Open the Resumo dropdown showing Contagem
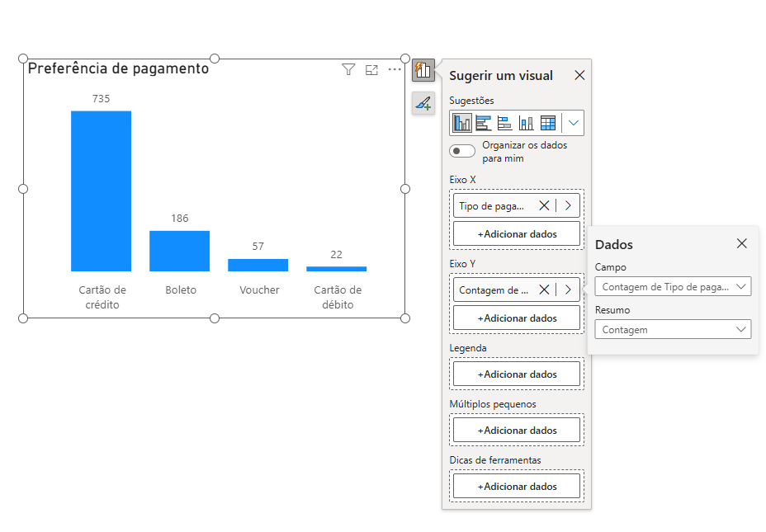The width and height of the screenshot is (766, 532). click(x=673, y=329)
